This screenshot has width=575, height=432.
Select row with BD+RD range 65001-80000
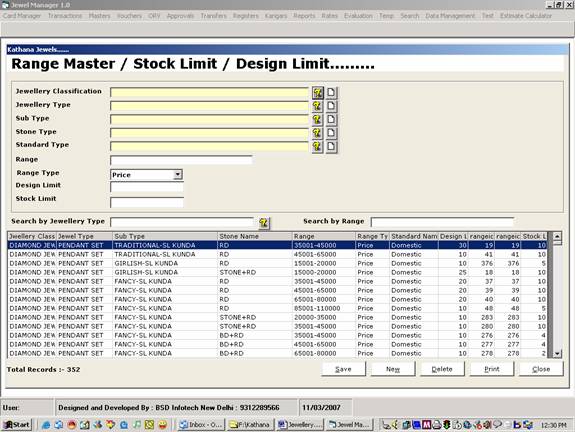click(277, 354)
